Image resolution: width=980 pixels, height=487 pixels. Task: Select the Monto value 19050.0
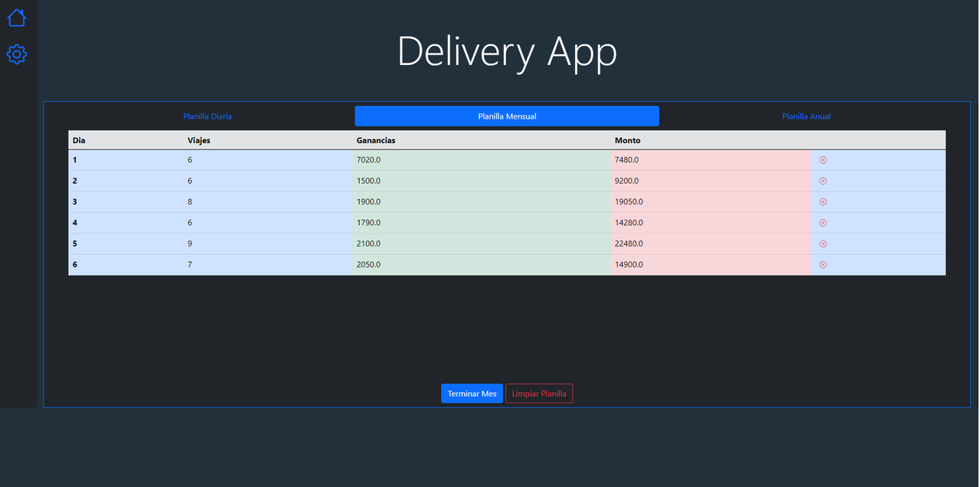pyautogui.click(x=629, y=201)
